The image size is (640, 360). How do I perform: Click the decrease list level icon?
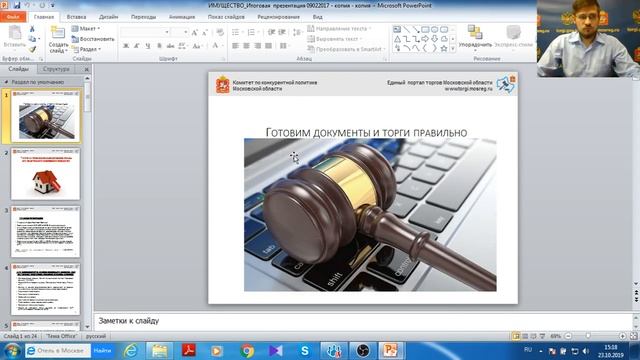click(x=271, y=32)
